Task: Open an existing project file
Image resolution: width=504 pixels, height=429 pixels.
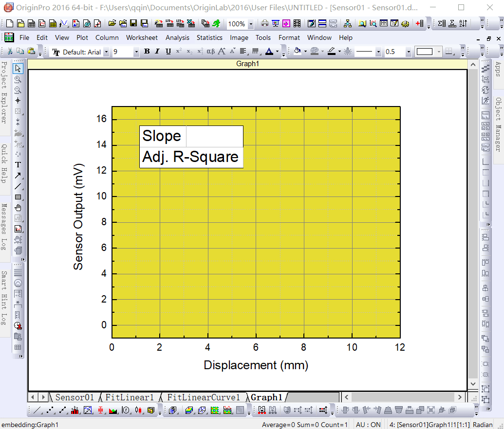Action: click(112, 23)
